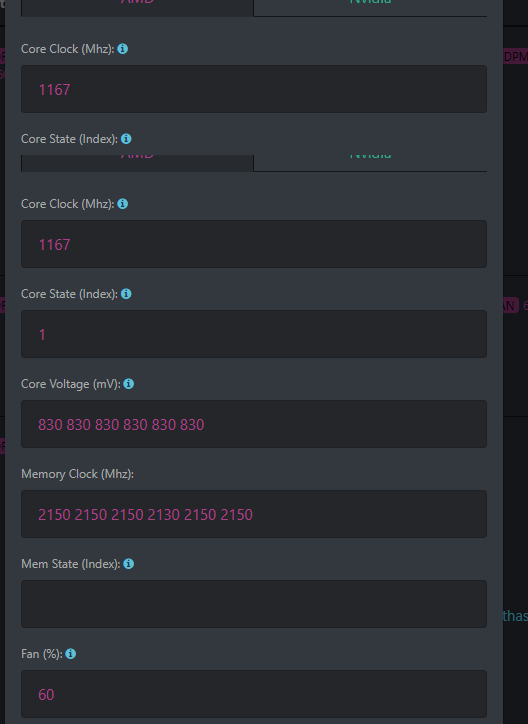
Task: Click Core Clock info icon above Core Voltage section
Action: point(123,204)
